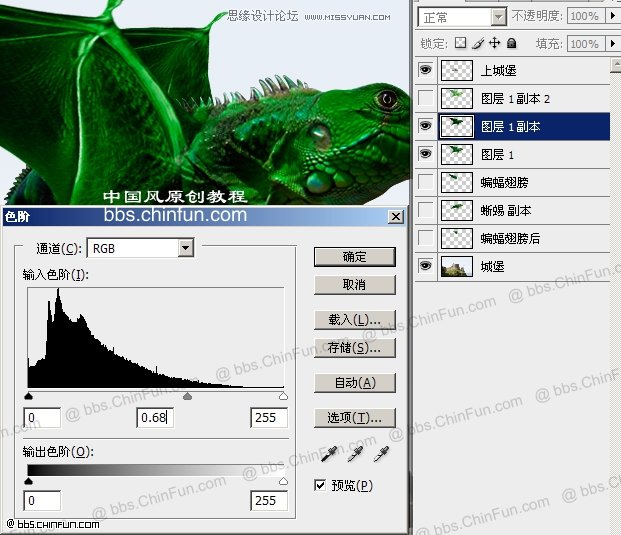Click the 蜥蜴 副本 layer name
This screenshot has height=535, width=621.
[506, 210]
